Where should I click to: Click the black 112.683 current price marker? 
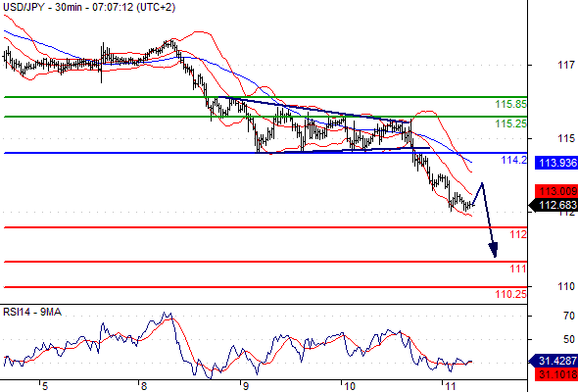[554, 205]
